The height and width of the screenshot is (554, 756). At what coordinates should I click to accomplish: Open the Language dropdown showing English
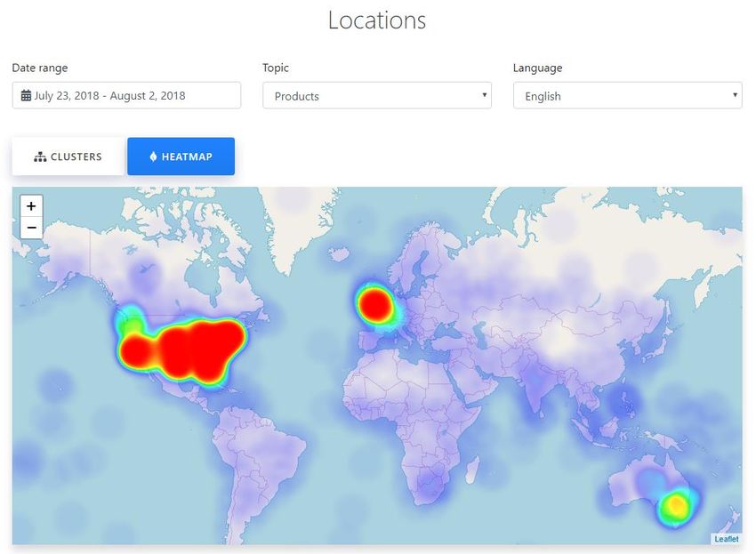pyautogui.click(x=627, y=95)
